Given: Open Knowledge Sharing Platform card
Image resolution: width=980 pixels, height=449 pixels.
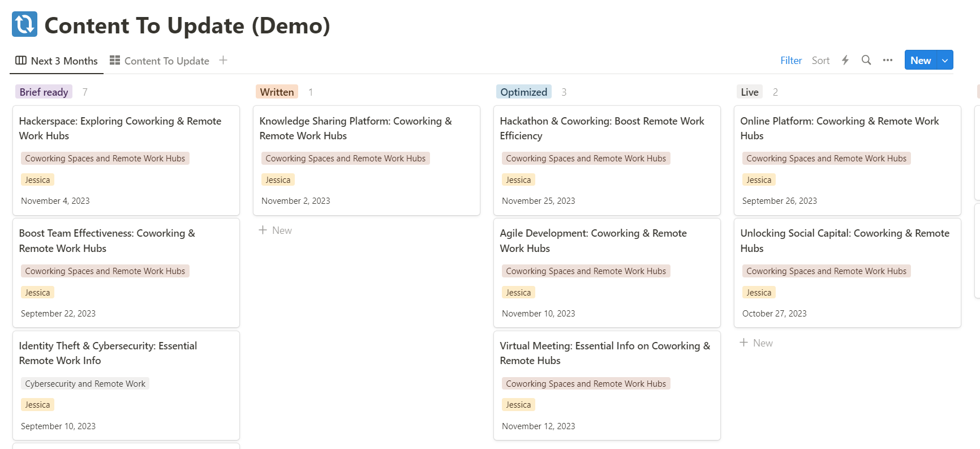Looking at the screenshot, I should click(x=355, y=129).
